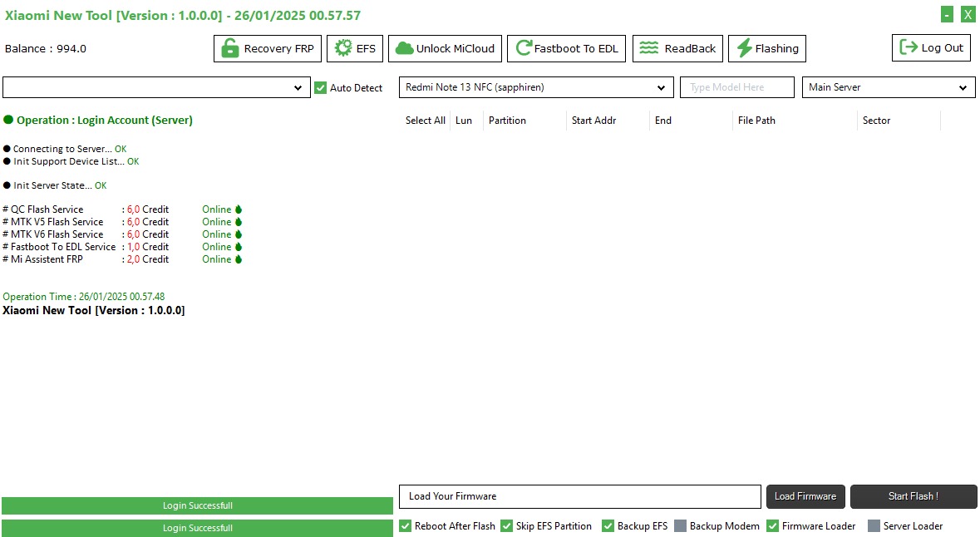Click bold Xiaomi New Tool version log line
Image resolution: width=980 pixels, height=537 pixels.
click(94, 311)
